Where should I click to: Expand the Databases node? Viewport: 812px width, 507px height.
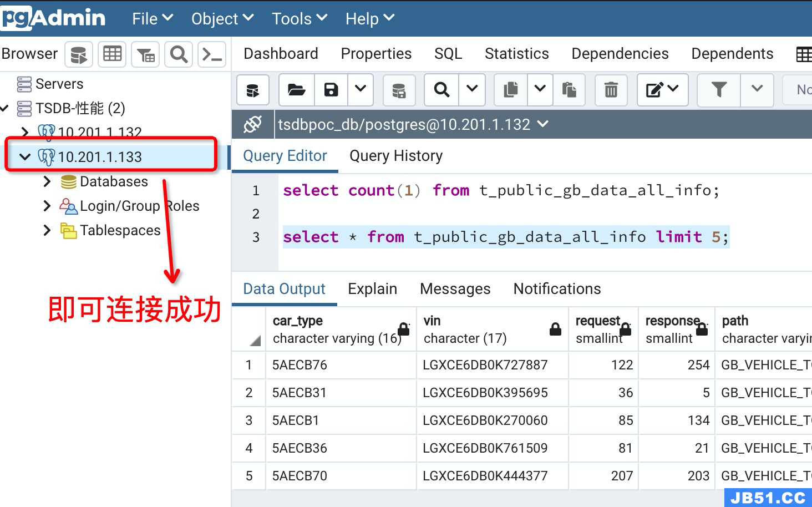click(x=47, y=181)
